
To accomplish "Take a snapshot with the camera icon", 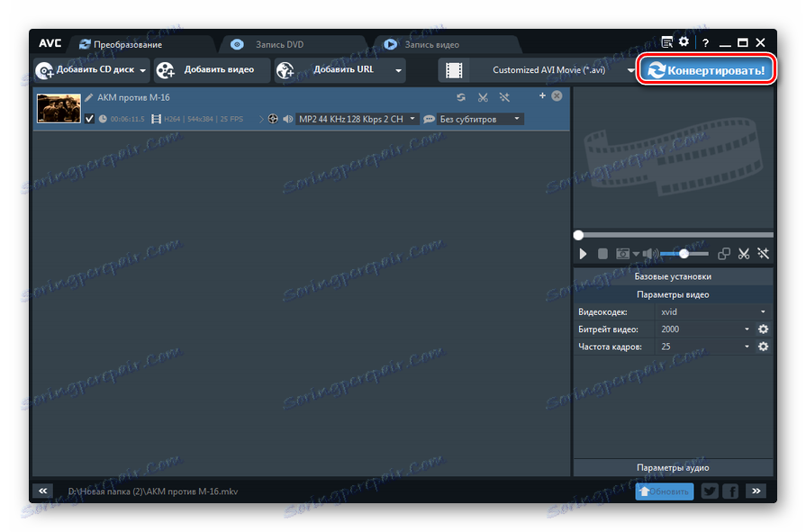I will [x=622, y=254].
